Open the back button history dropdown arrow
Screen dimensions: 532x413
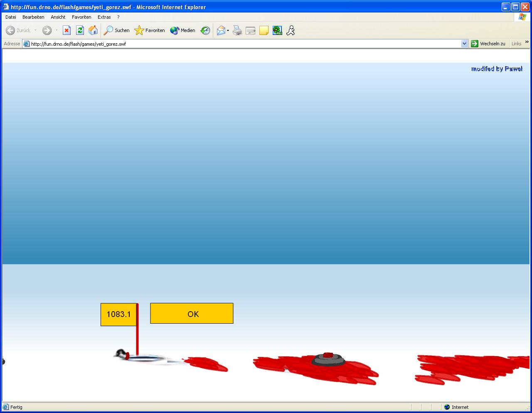pyautogui.click(x=35, y=30)
